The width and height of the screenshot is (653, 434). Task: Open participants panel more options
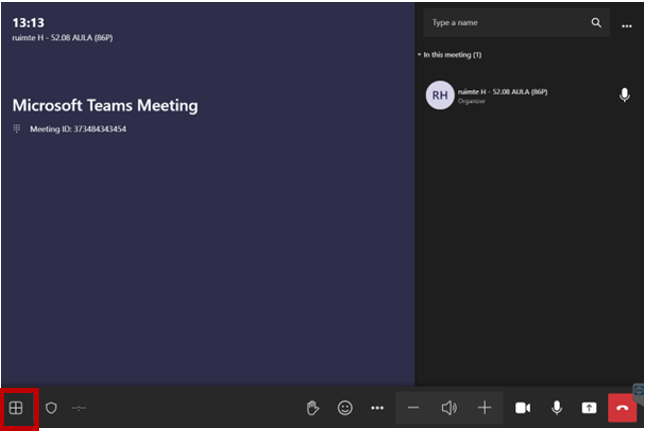click(x=627, y=26)
